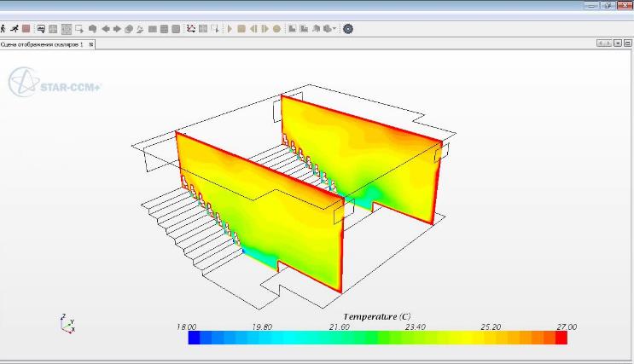Viewport: 634px width, 364px height.
Task: Close the scalar scene tab
Action: (91, 43)
